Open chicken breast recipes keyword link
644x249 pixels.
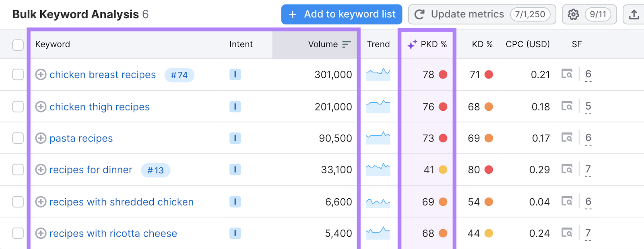pyautogui.click(x=103, y=75)
